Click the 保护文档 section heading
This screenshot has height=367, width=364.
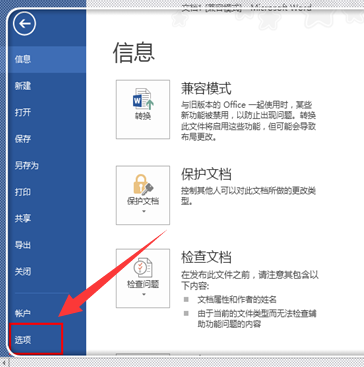(206, 174)
